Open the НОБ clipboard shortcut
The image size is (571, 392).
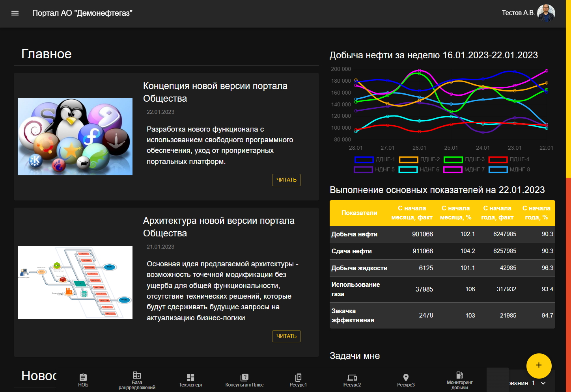[x=83, y=377]
